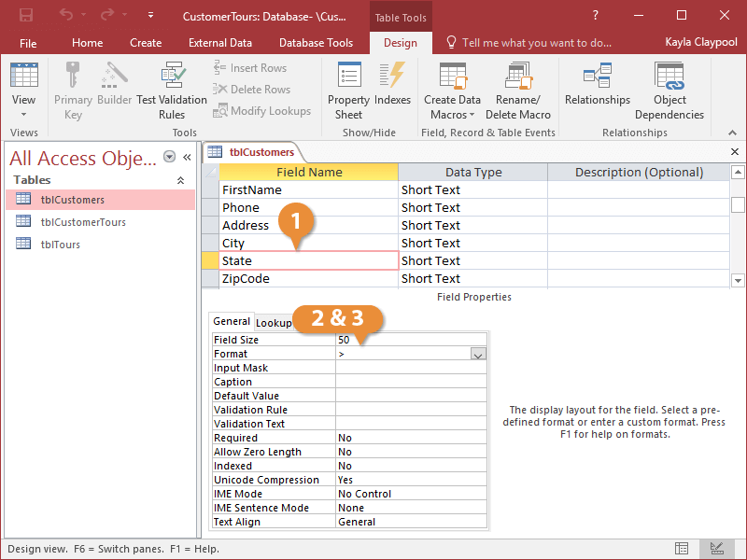Click the City field name cell
This screenshot has width=747, height=560.
tap(308, 244)
